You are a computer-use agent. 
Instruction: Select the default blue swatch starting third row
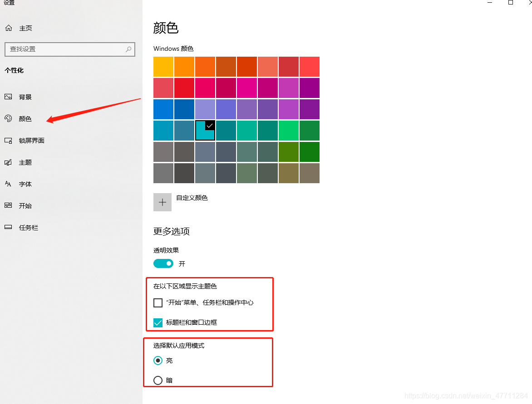click(x=163, y=109)
